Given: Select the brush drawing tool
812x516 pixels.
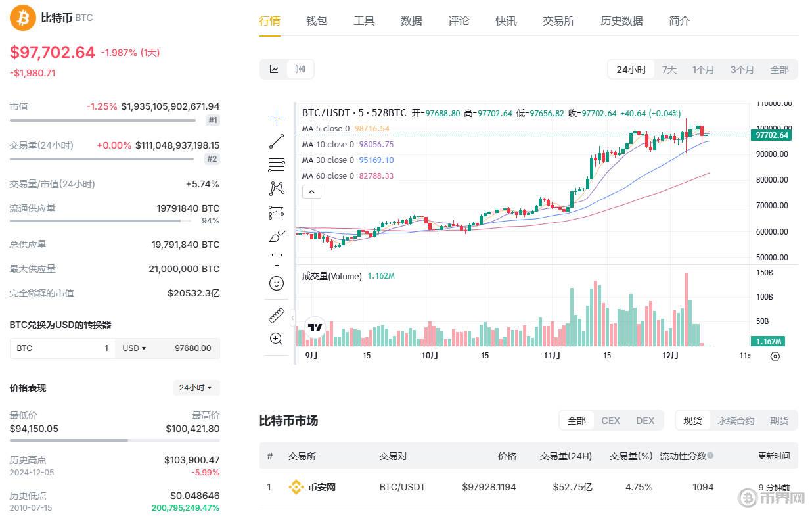Looking at the screenshot, I should pos(277,236).
